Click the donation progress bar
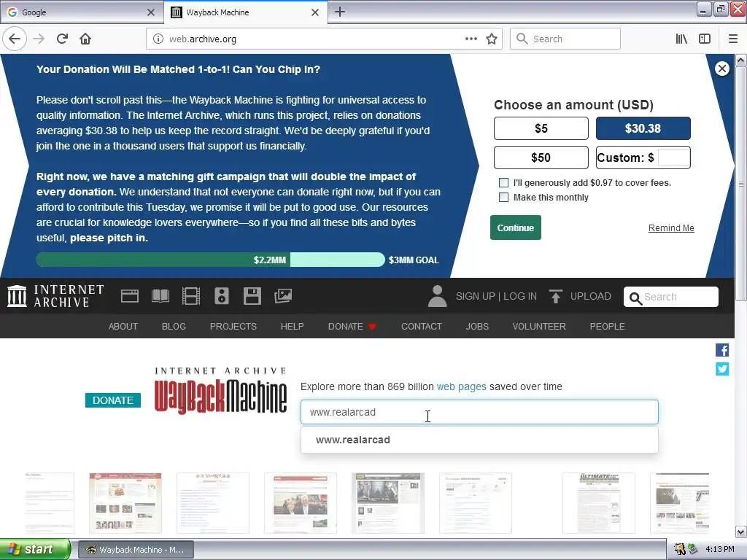 coord(211,260)
